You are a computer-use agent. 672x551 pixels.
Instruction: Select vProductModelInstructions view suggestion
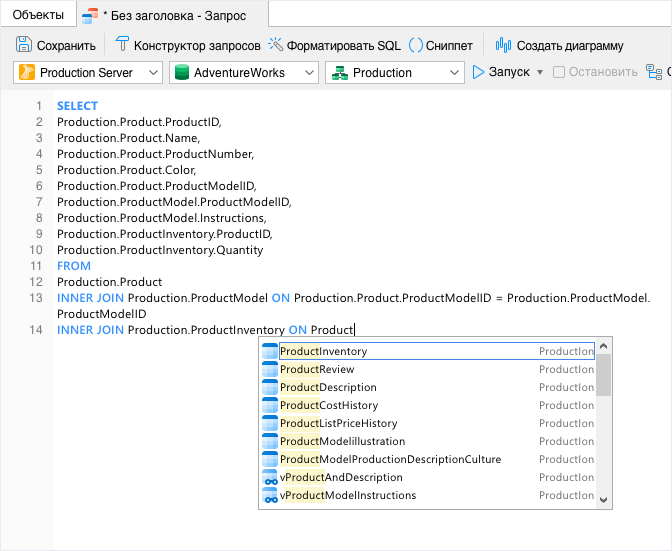click(x=437, y=495)
